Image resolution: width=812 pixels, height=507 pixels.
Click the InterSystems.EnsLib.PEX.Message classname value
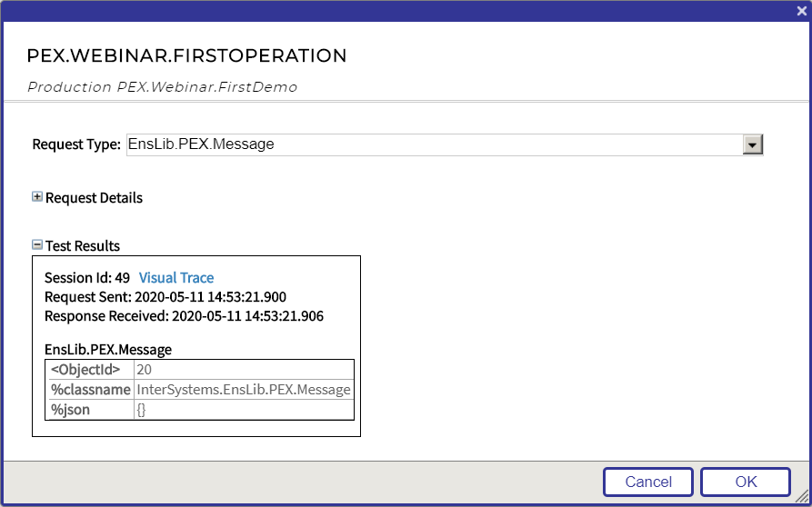(x=243, y=390)
